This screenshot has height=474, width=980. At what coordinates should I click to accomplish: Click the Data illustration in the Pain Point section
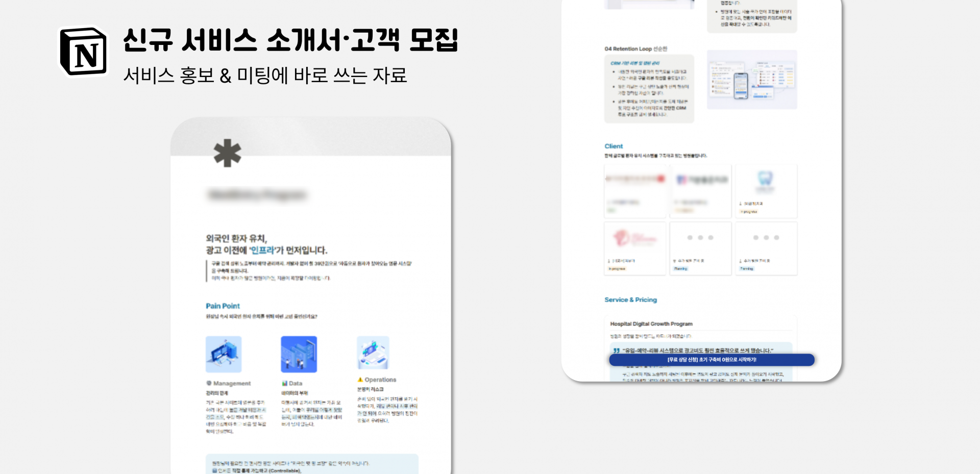pyautogui.click(x=299, y=354)
